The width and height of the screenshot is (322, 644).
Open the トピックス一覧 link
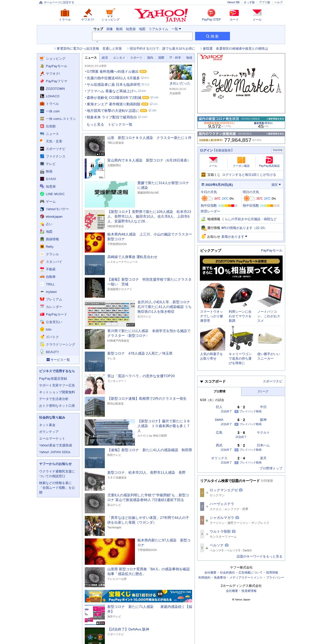pyautogui.click(x=120, y=125)
